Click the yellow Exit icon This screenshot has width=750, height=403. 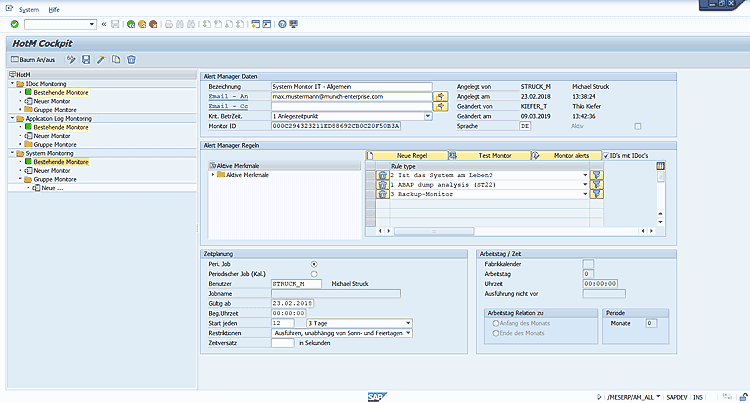click(x=142, y=24)
